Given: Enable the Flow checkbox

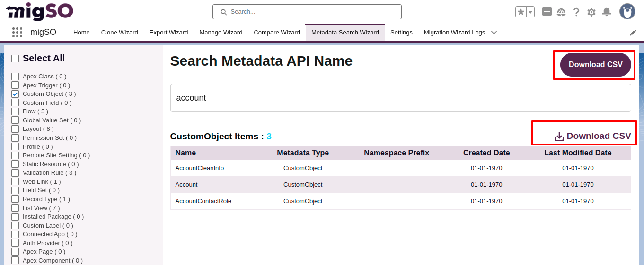Looking at the screenshot, I should coord(15,111).
